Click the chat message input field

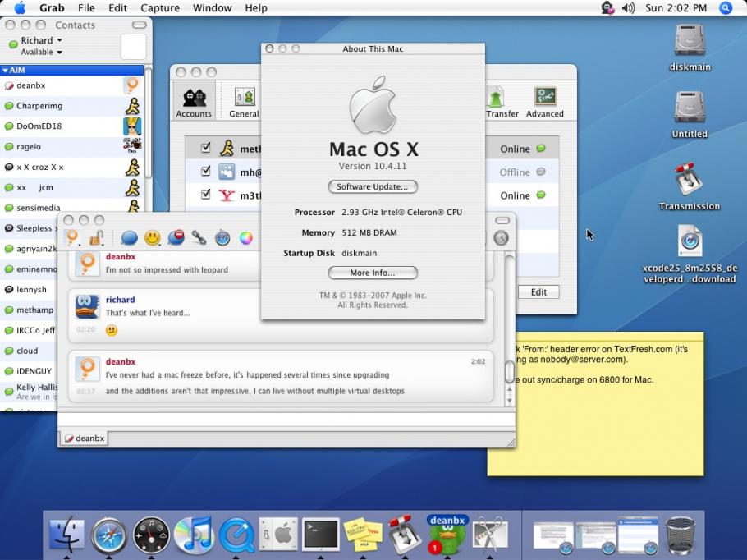(286, 420)
